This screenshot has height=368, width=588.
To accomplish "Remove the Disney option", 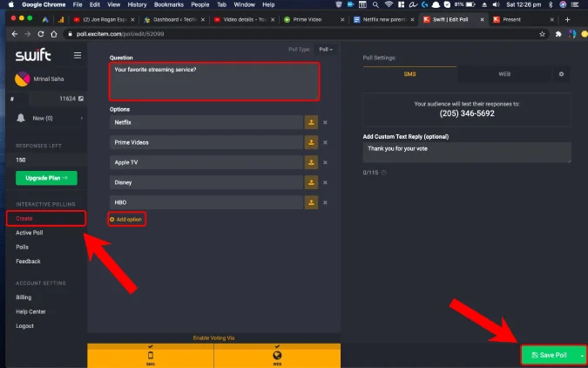I will pyautogui.click(x=325, y=182).
